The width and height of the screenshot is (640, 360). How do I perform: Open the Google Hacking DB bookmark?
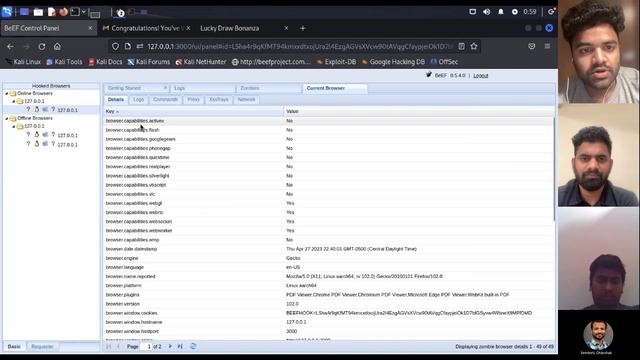pyautogui.click(x=393, y=62)
